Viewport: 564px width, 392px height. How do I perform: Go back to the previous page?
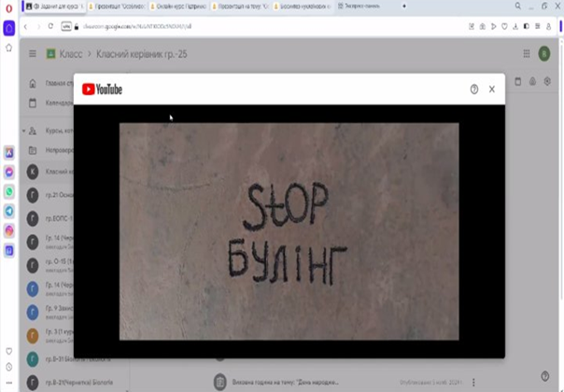(x=25, y=26)
